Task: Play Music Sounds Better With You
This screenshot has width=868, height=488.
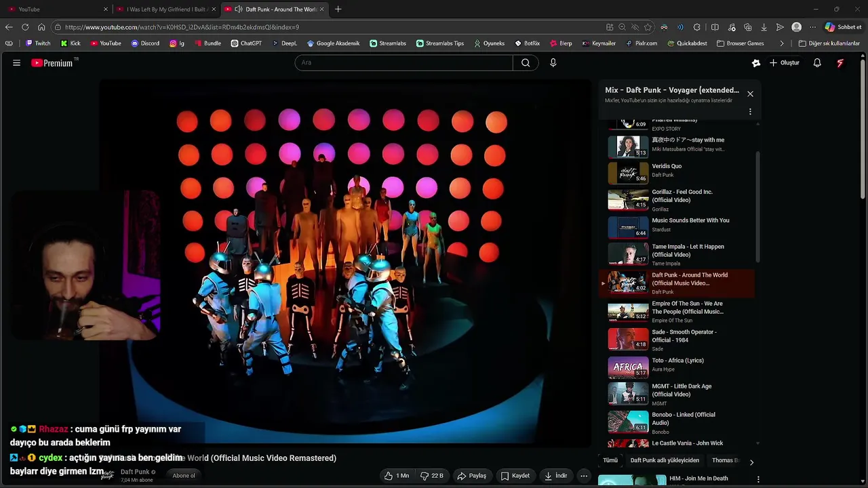Action: [677, 227]
